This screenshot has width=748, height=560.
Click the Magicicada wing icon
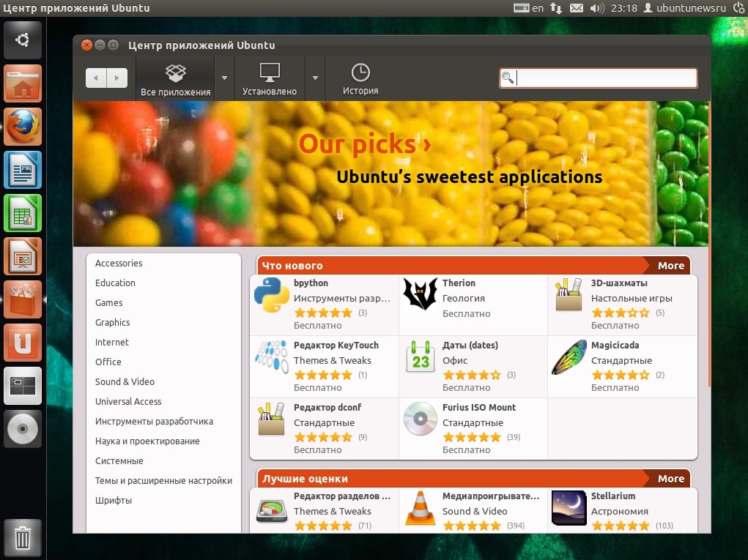tap(569, 357)
